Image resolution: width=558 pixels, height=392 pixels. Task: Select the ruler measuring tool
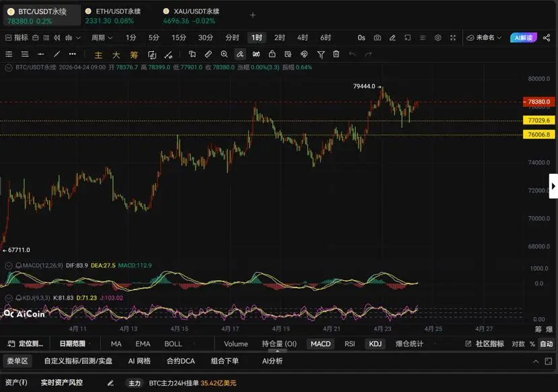tap(208, 54)
